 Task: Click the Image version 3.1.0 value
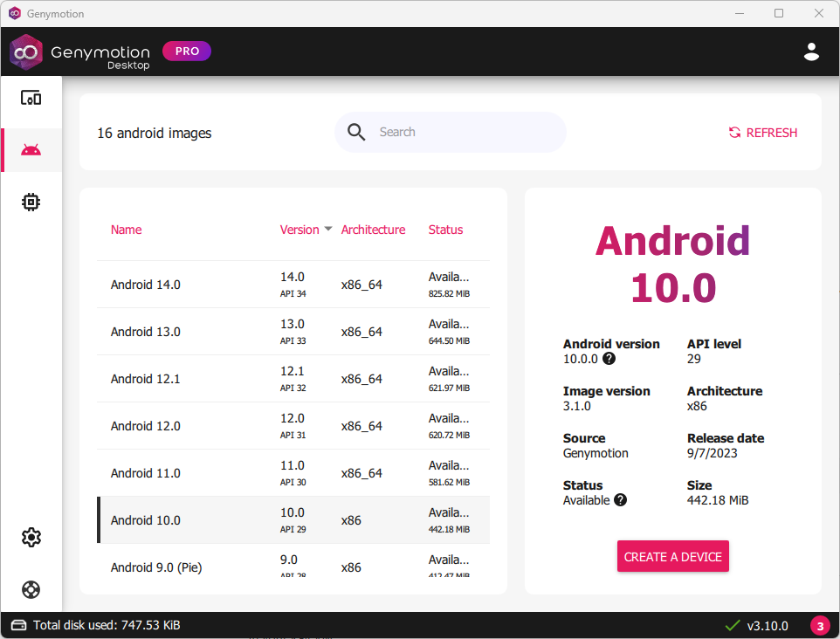tap(576, 406)
